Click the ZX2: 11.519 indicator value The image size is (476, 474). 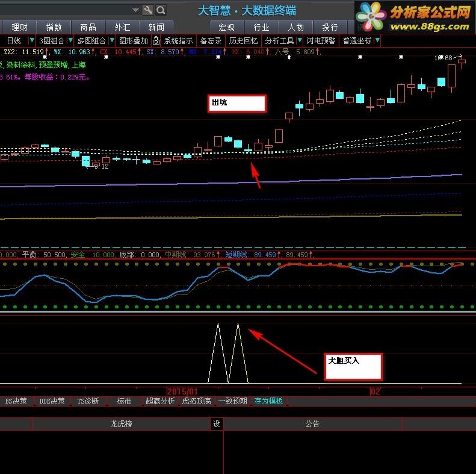tap(26, 52)
